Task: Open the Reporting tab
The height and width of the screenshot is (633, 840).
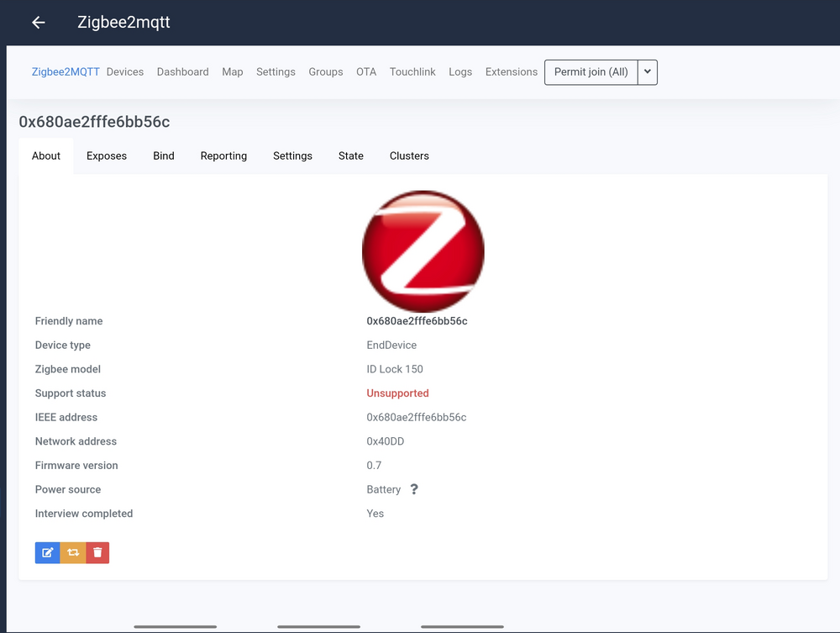Action: 223,156
